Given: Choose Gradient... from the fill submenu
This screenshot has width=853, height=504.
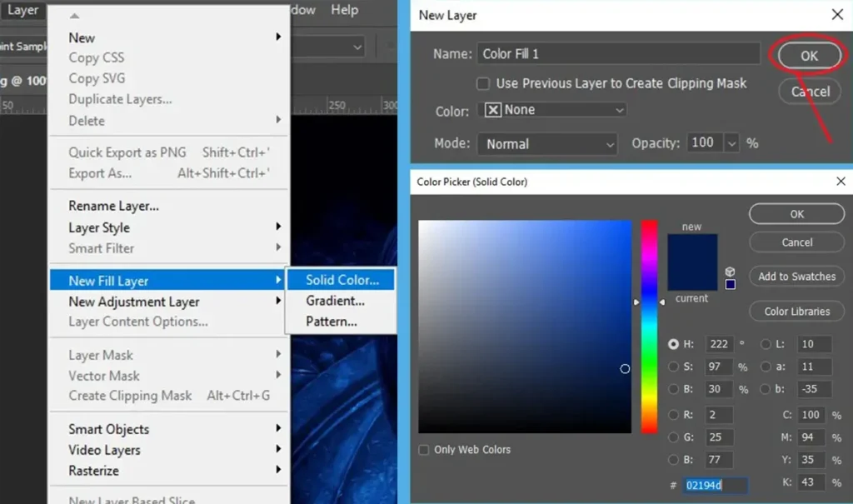Looking at the screenshot, I should click(341, 301).
